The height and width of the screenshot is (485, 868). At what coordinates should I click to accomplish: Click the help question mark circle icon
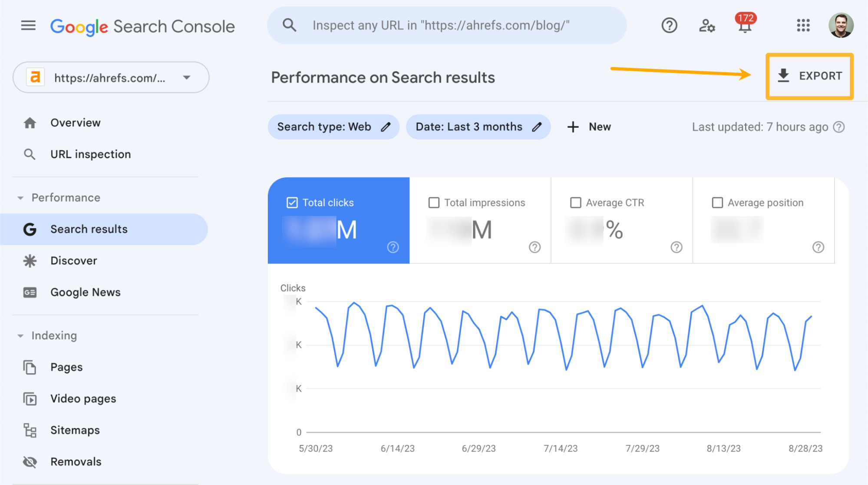pos(669,25)
